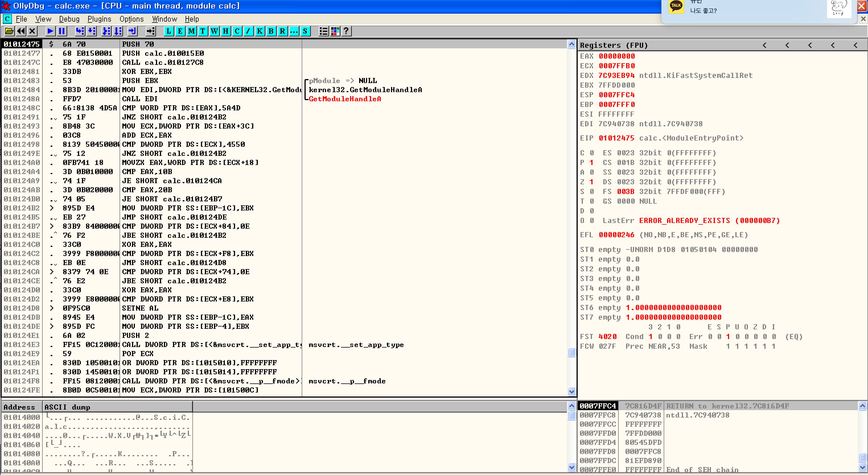Open the Log window (L)
This screenshot has height=475, width=868.
coord(169,31)
